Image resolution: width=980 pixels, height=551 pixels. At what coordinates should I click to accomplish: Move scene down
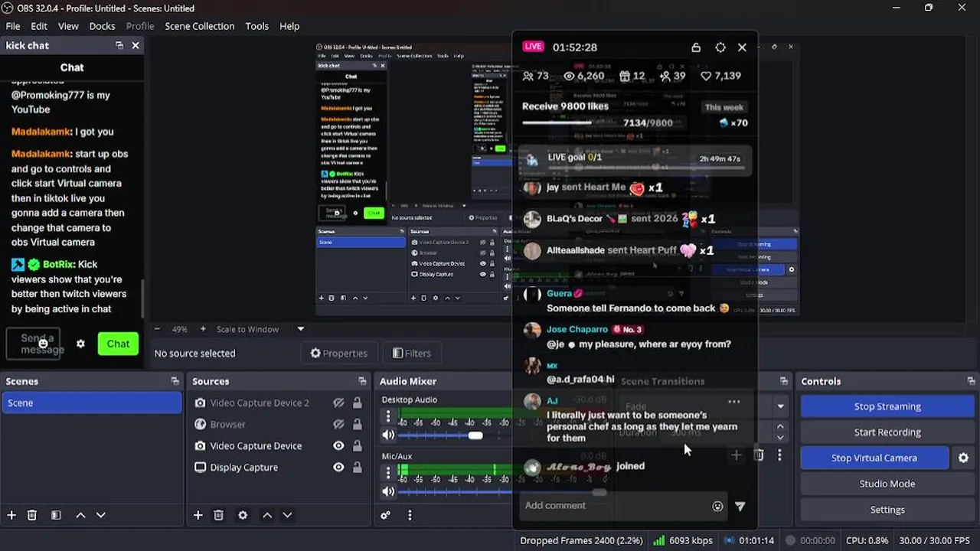click(100, 515)
